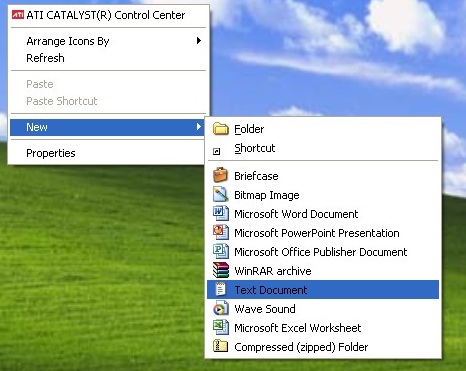This screenshot has height=371, width=466.
Task: Create a new Compressed (zipped) Folder
Action: pos(323,347)
